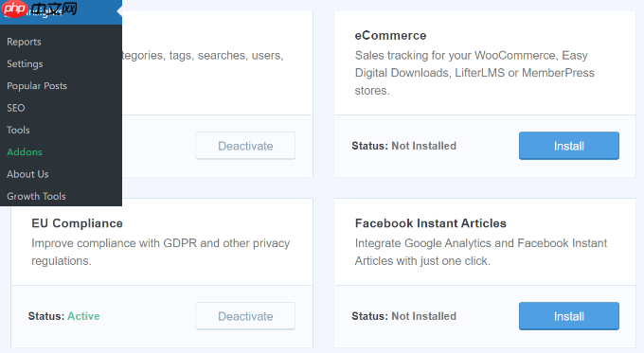Click Facebook Instant Articles' Not Installed status
Screen dimensions: 644x353
click(424, 316)
